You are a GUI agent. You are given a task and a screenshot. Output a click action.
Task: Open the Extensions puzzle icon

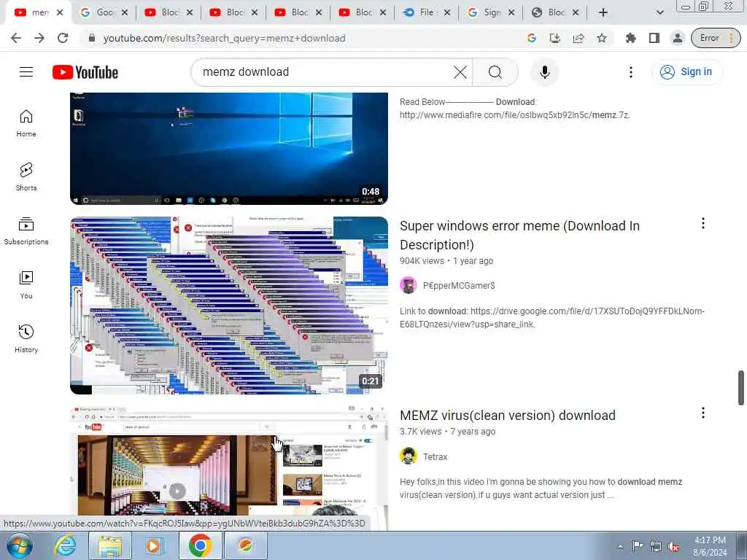click(631, 38)
